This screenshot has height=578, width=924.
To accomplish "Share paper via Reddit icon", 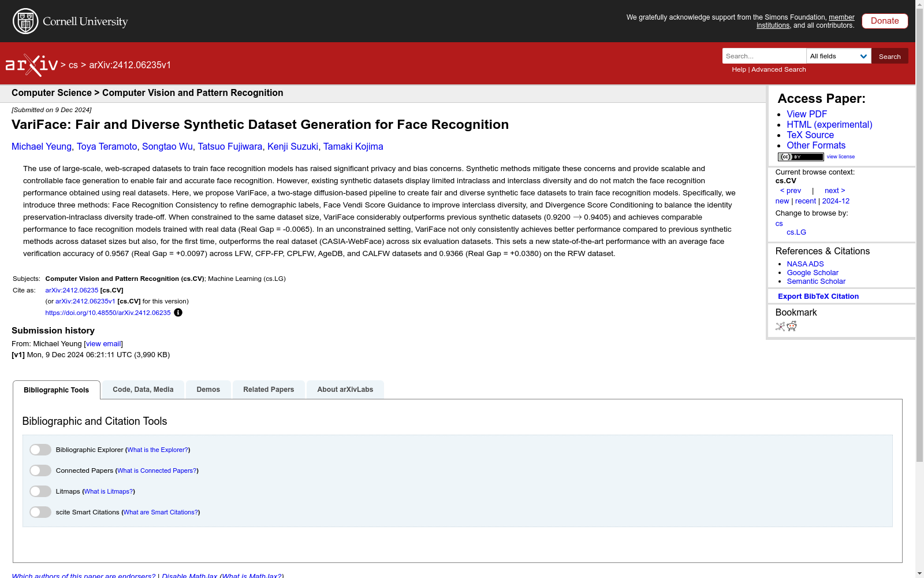I will pyautogui.click(x=792, y=327).
